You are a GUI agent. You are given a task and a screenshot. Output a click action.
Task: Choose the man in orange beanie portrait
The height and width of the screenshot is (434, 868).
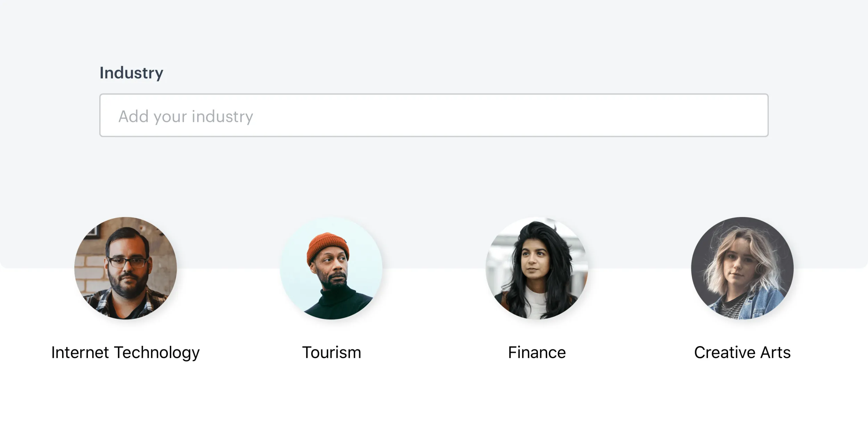pos(331,268)
